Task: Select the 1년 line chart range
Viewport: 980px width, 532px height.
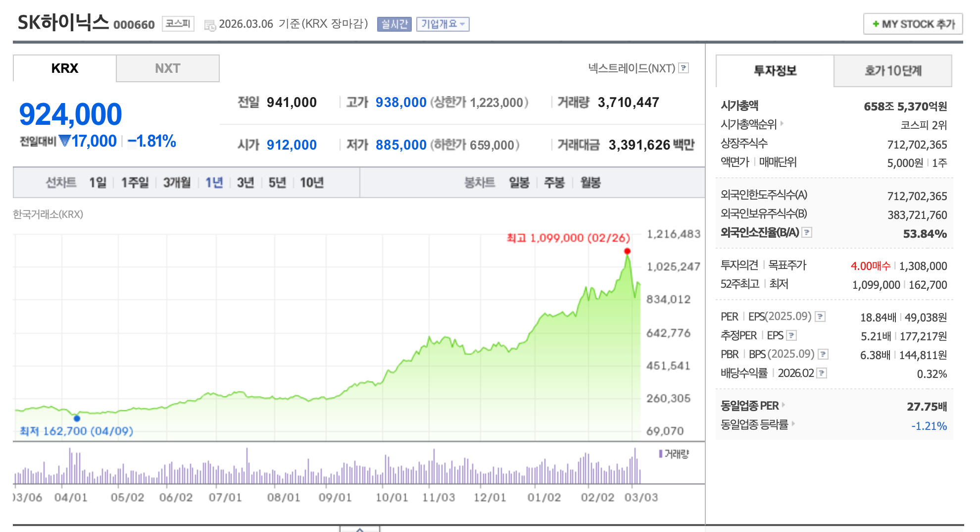Action: (x=214, y=183)
